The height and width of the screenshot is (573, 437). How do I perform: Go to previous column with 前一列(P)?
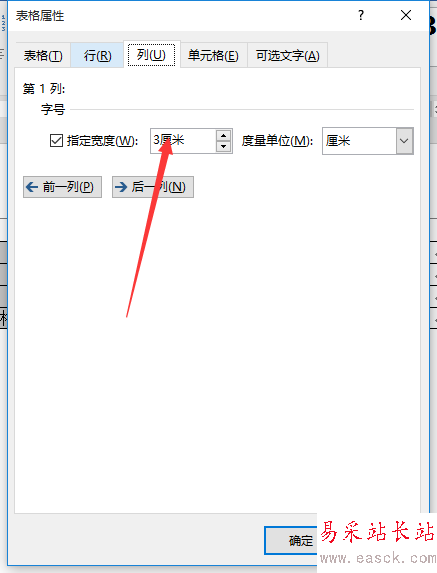click(x=62, y=187)
